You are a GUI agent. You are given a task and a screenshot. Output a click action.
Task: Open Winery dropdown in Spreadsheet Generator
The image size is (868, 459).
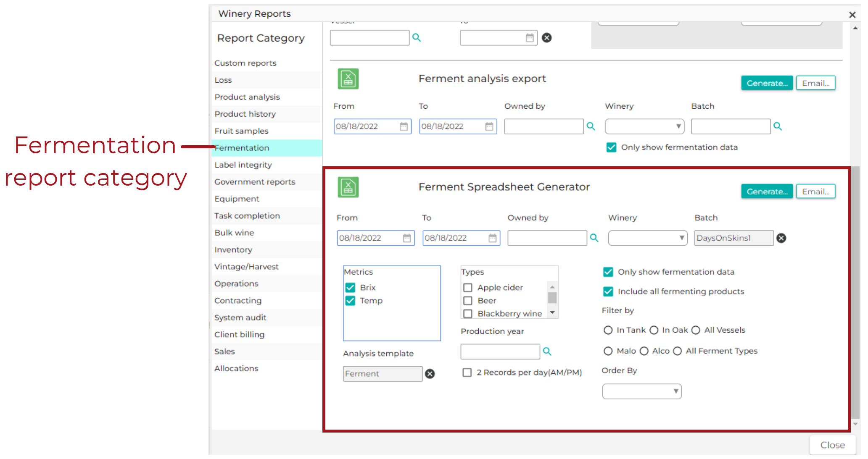[648, 238]
